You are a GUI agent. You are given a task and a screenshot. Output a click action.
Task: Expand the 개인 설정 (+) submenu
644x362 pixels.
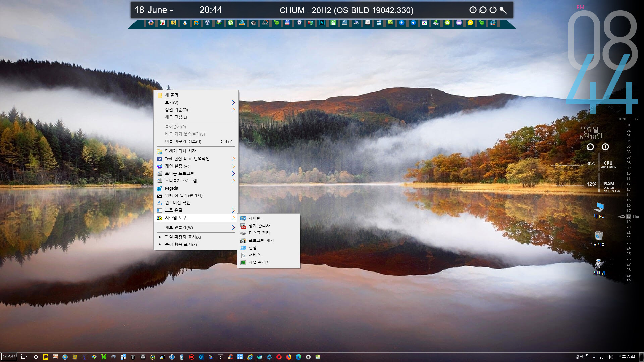(x=196, y=166)
